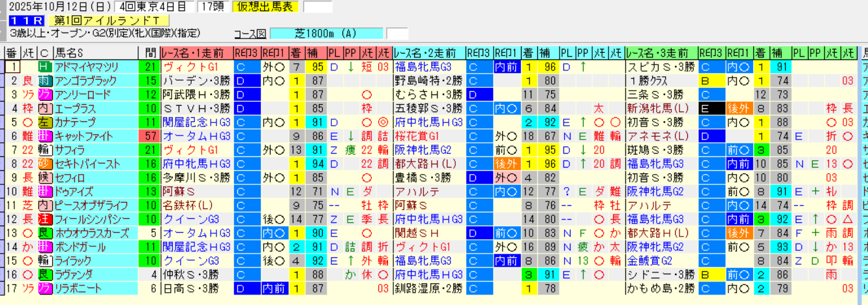Click the C column header next to 馬名S
This screenshot has height=305, width=868.
(45, 53)
